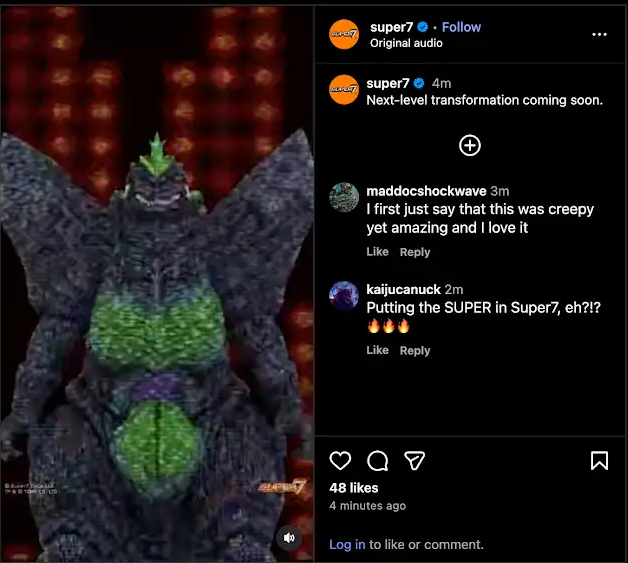Open comments with speech bubble icon
This screenshot has height=563, width=628.
click(377, 460)
